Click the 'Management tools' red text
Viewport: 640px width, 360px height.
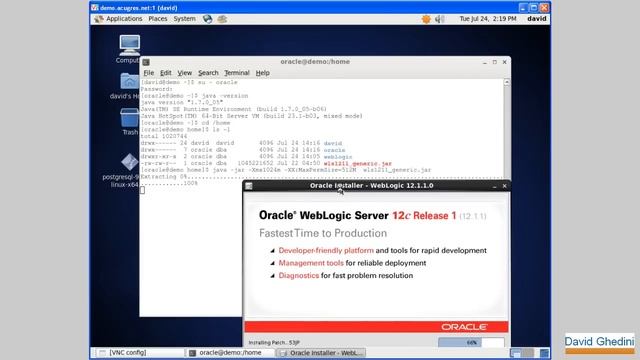coord(311,263)
